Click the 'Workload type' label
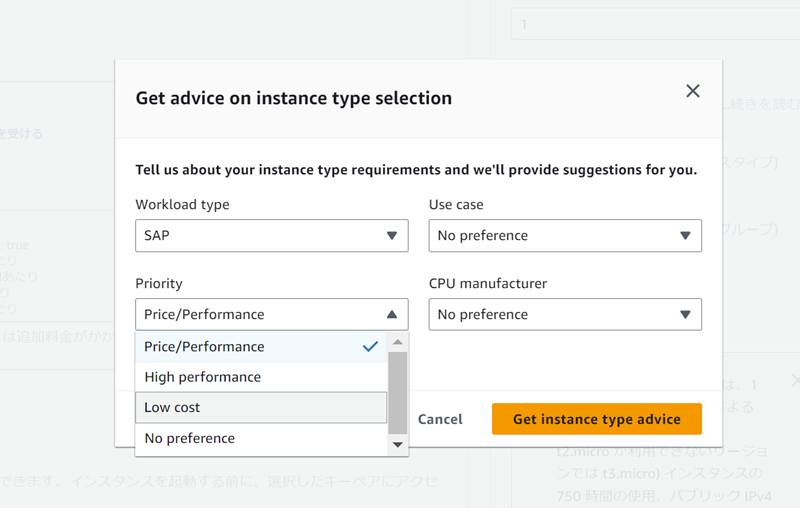The image size is (800, 508). 182,205
